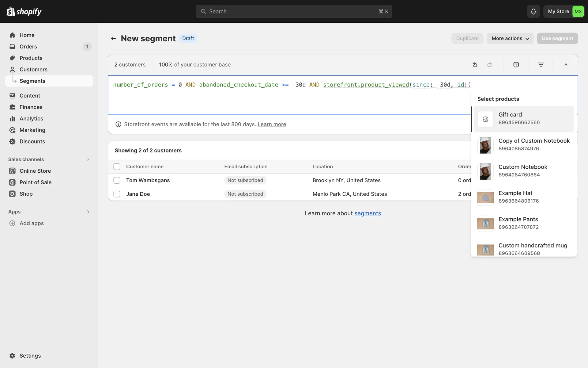Click the top search field
The width and height of the screenshot is (588, 368).
(294, 11)
